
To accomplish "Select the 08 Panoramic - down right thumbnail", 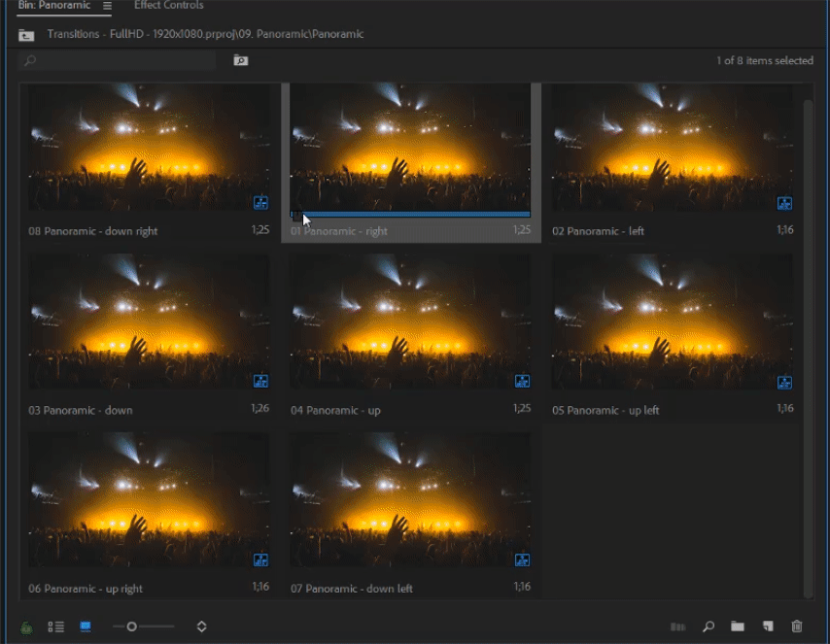I will (x=149, y=147).
